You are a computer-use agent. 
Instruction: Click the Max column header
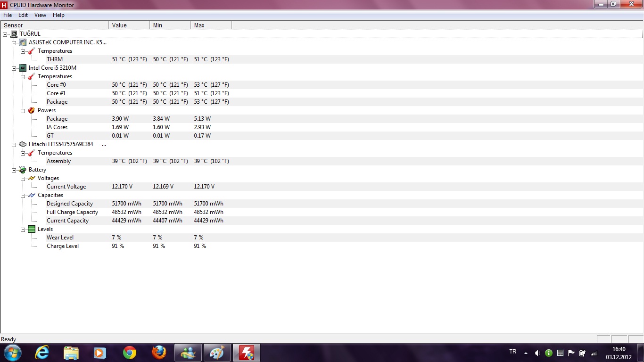click(x=211, y=25)
